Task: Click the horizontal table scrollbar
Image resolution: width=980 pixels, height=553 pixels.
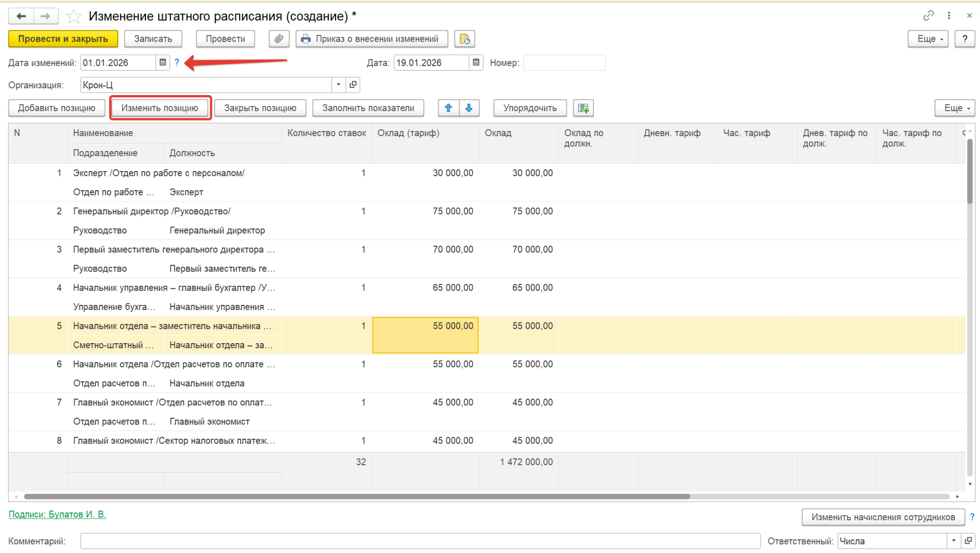Action: [x=357, y=497]
